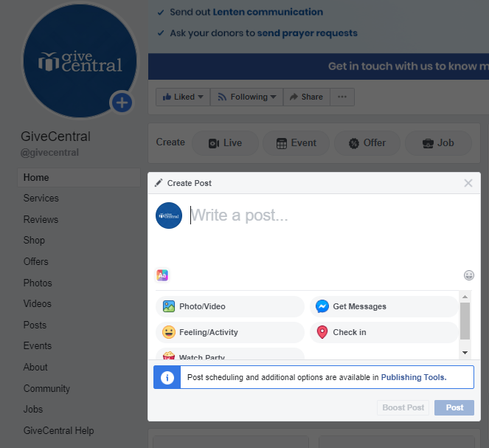This screenshot has height=448, width=489.
Task: Open Jobs in the sidebar
Action: [33, 409]
